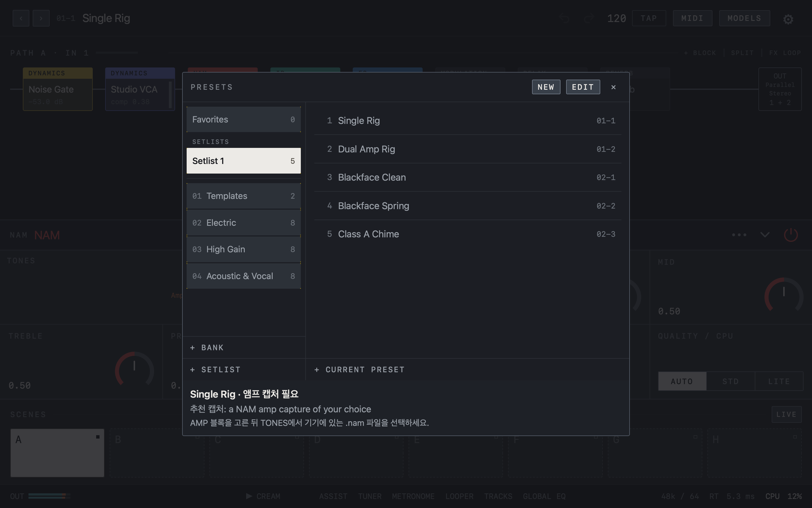Go to the previous preset arrow
This screenshot has width=812, height=508.
point(21,18)
